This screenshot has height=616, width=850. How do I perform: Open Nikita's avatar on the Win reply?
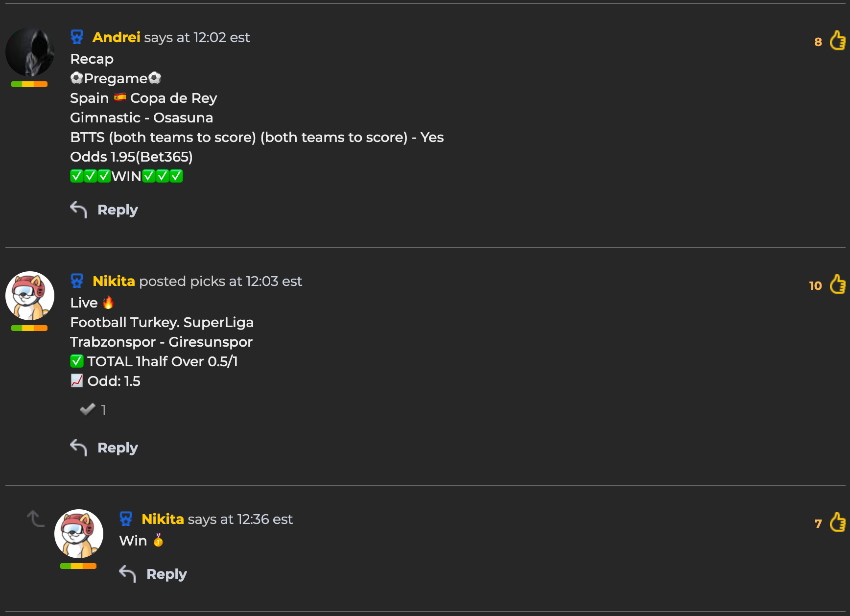click(x=79, y=534)
